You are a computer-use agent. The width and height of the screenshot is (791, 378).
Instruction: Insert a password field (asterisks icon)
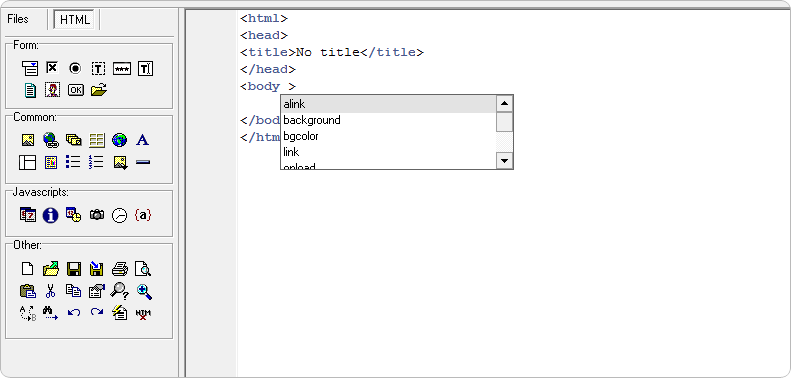[x=122, y=69]
